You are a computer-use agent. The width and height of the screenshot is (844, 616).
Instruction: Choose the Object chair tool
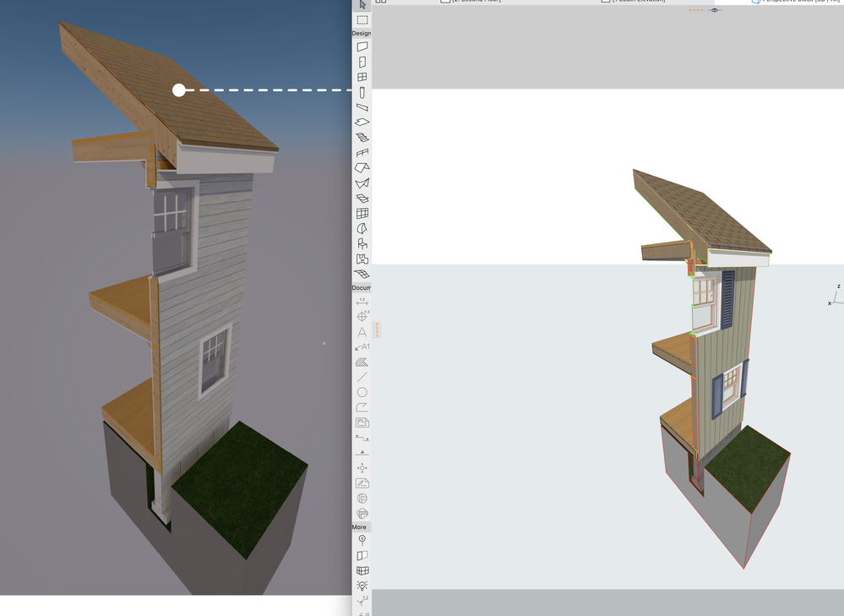[362, 243]
